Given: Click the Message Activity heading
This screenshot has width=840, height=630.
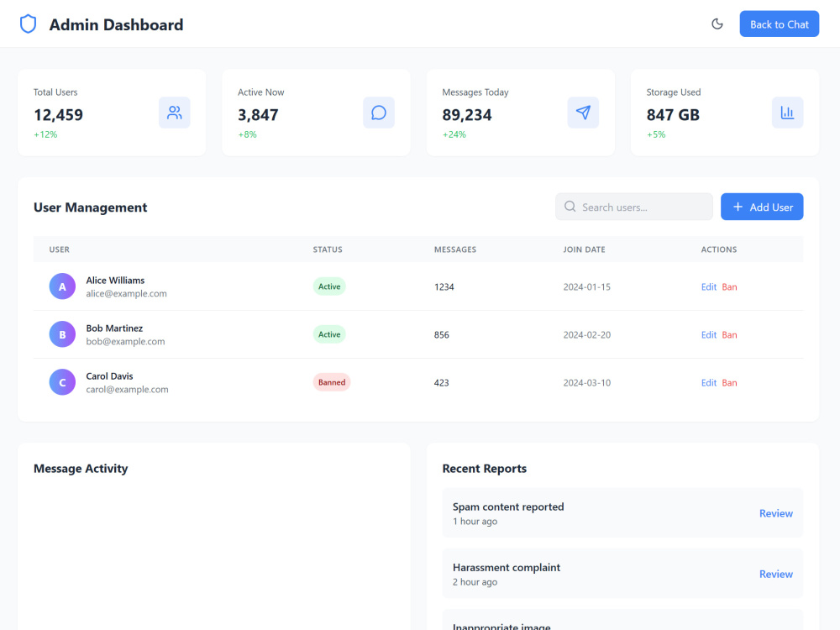Looking at the screenshot, I should (x=81, y=468).
